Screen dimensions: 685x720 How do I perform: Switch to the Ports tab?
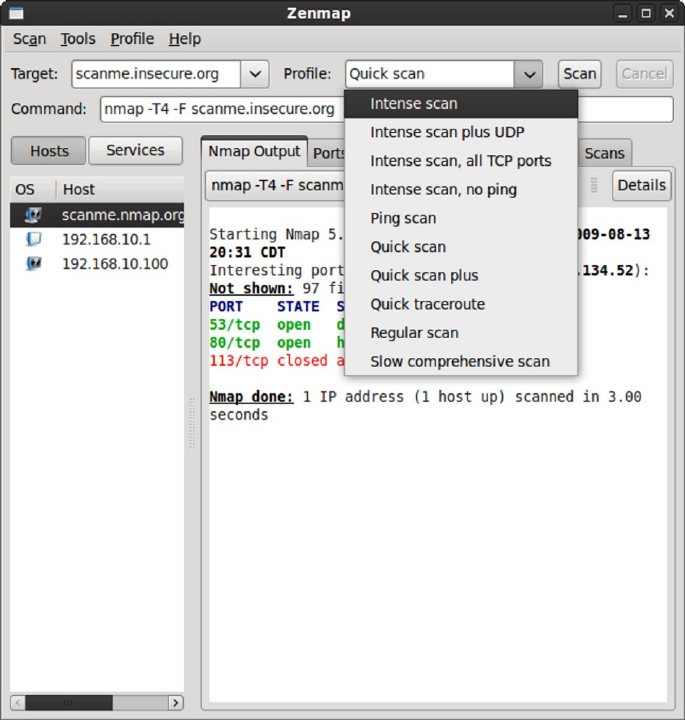[328, 153]
